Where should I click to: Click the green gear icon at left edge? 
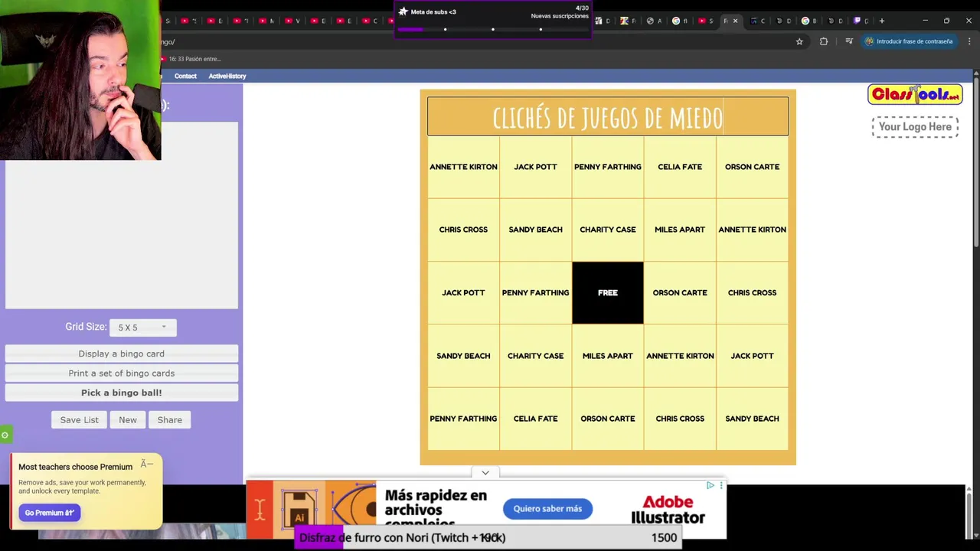tap(5, 435)
